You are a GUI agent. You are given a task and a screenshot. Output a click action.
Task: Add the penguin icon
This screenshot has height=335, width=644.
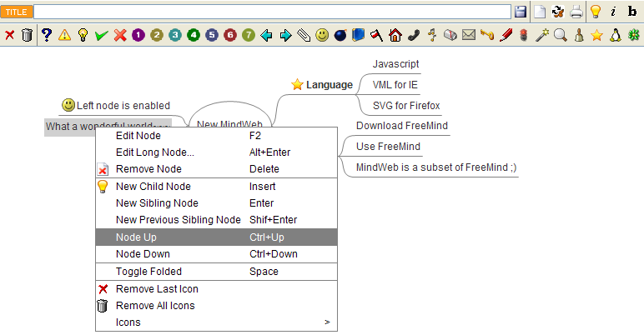[616, 35]
